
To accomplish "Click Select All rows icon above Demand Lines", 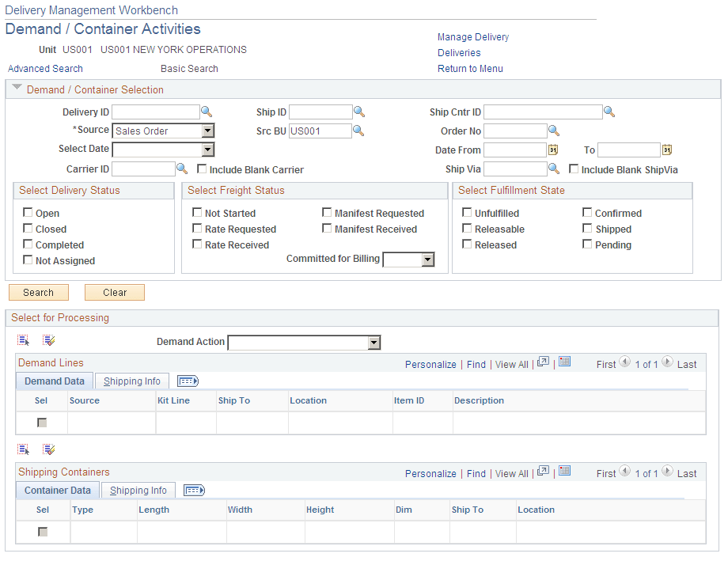I will click(23, 339).
